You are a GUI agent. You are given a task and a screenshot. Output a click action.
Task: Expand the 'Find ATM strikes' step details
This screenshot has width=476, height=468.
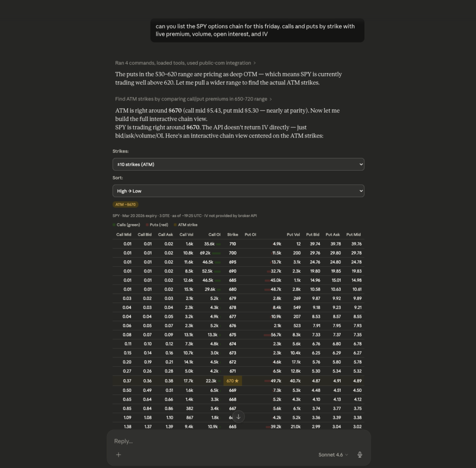coord(193,99)
